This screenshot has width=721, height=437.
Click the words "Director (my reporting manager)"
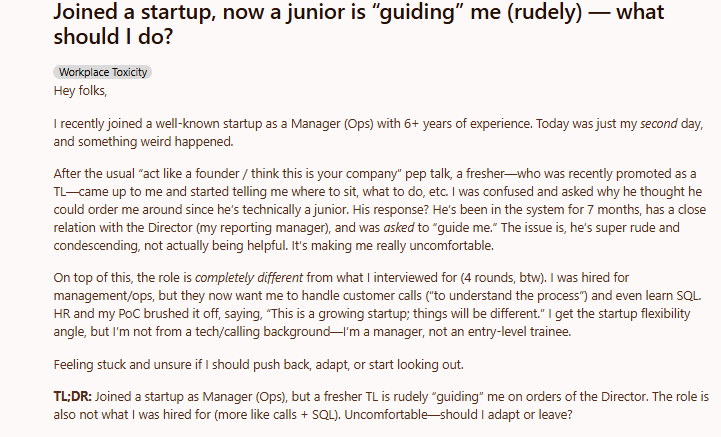238,228
